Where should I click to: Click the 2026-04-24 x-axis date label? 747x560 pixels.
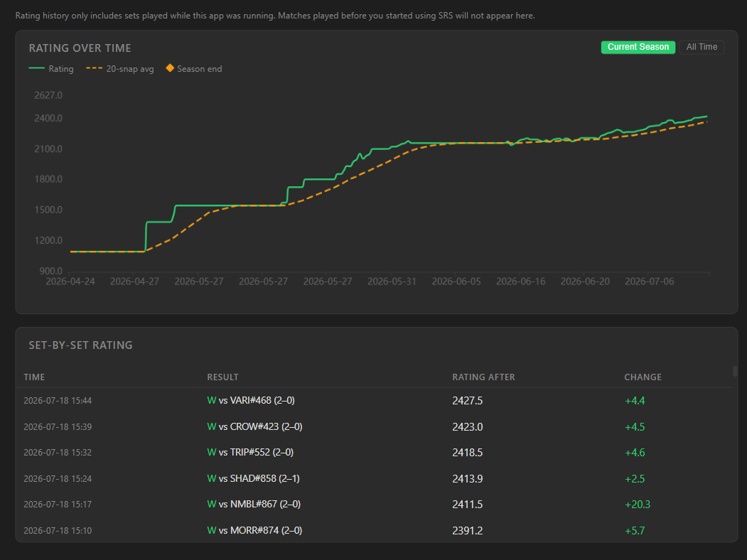pyautogui.click(x=70, y=281)
